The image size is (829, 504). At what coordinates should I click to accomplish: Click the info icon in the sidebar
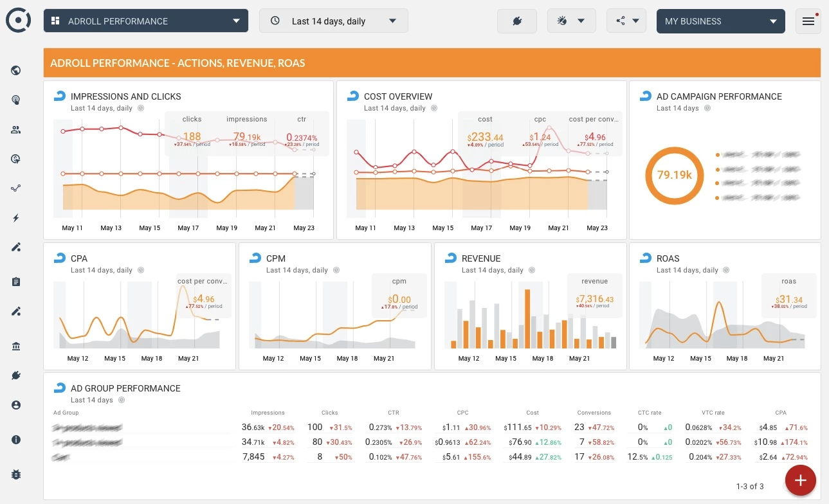(x=16, y=440)
